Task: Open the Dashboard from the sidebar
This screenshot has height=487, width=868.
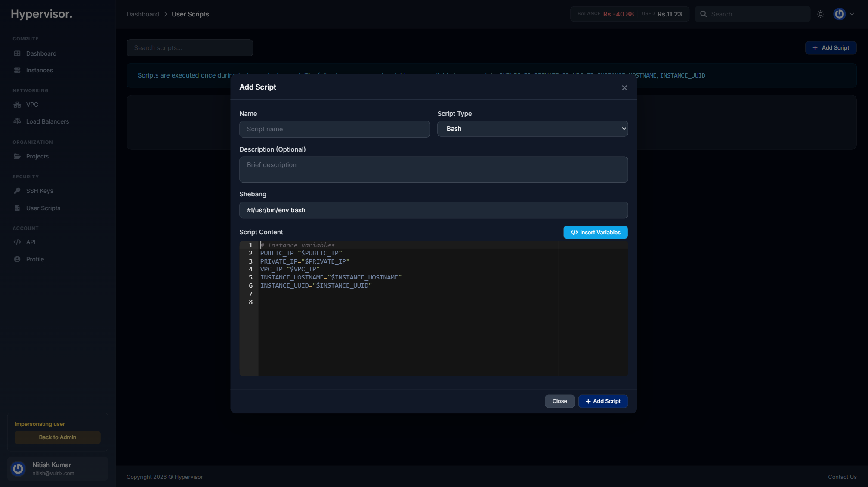Action: (41, 53)
